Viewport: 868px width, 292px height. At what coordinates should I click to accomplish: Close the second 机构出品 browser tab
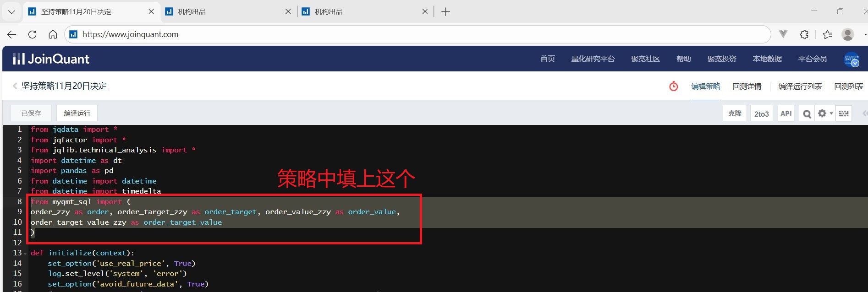click(425, 12)
